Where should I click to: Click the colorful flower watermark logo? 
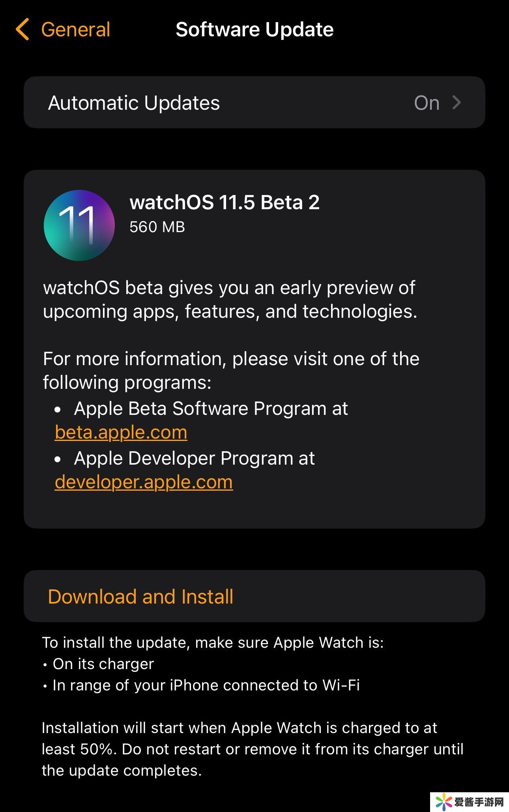click(x=444, y=802)
